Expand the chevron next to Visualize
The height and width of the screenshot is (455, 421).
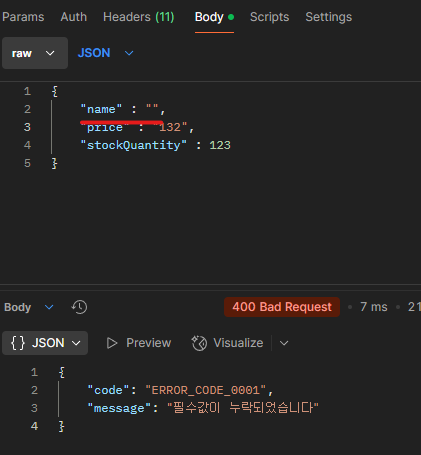click(284, 343)
